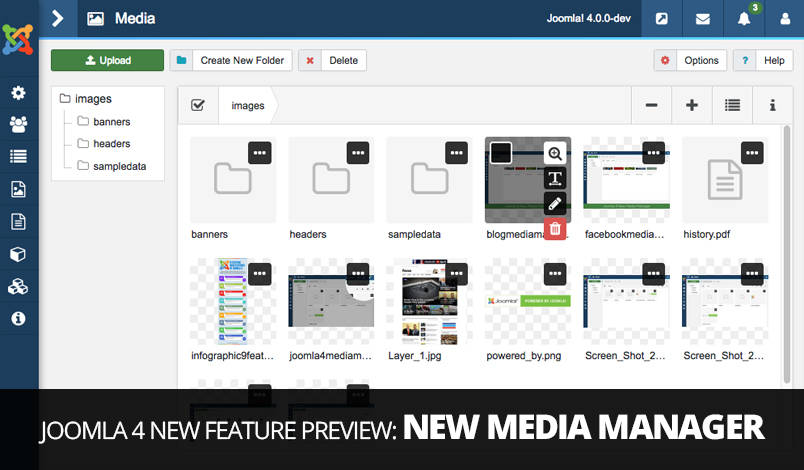The width and height of the screenshot is (804, 470).
Task: Open the Help button
Action: click(763, 60)
